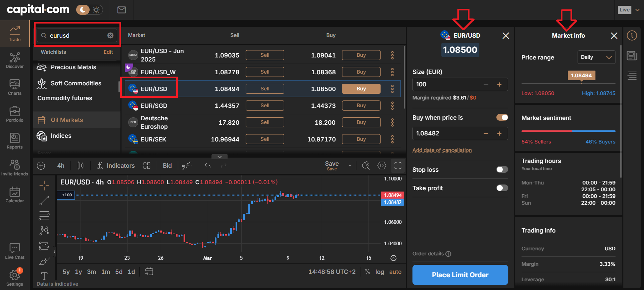The height and width of the screenshot is (290, 644).
Task: Disable the Buy when price is toggle
Action: tap(502, 117)
